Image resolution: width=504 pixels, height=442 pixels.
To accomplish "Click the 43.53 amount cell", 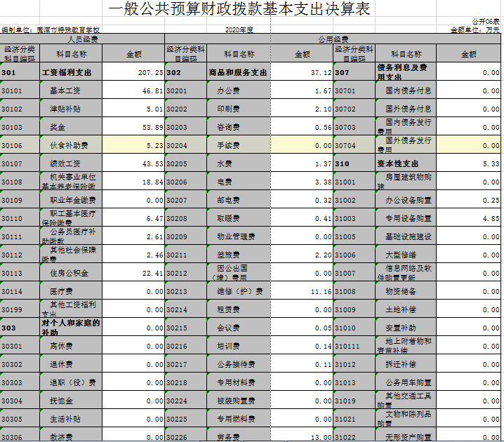I will pyautogui.click(x=133, y=163).
